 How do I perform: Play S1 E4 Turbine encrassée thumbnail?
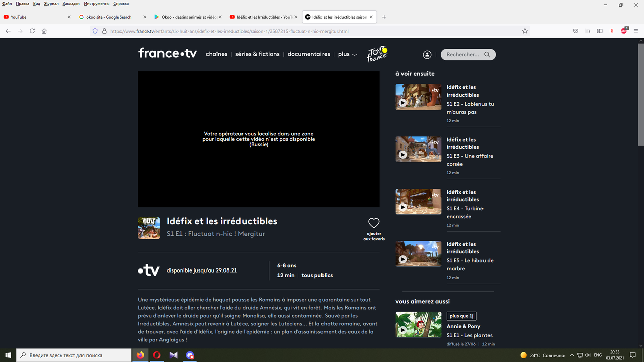pyautogui.click(x=418, y=201)
